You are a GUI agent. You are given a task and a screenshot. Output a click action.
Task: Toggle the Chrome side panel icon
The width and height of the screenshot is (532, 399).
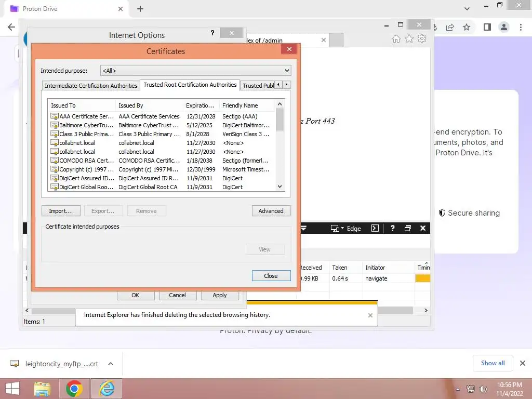487,27
